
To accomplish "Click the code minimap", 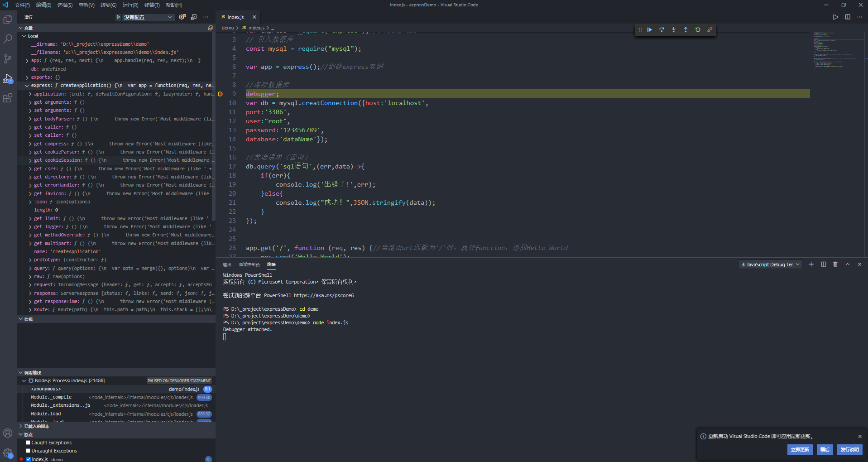I will pyautogui.click(x=838, y=50).
